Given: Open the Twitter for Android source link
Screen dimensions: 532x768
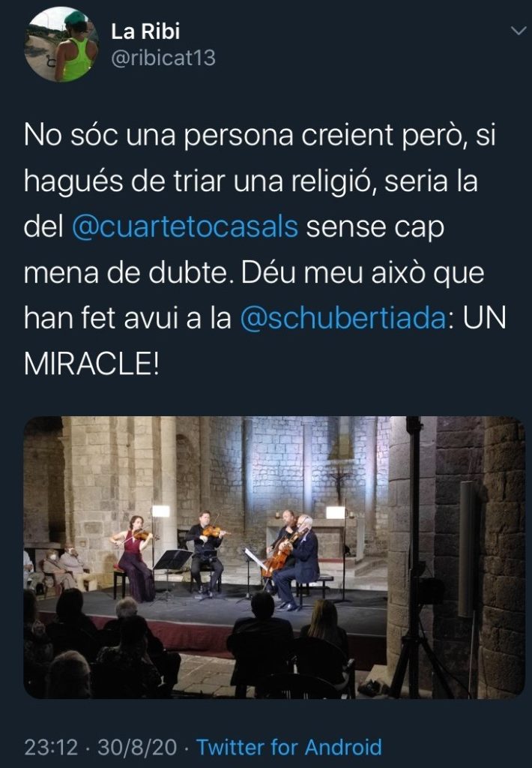Looking at the screenshot, I should pos(288,748).
